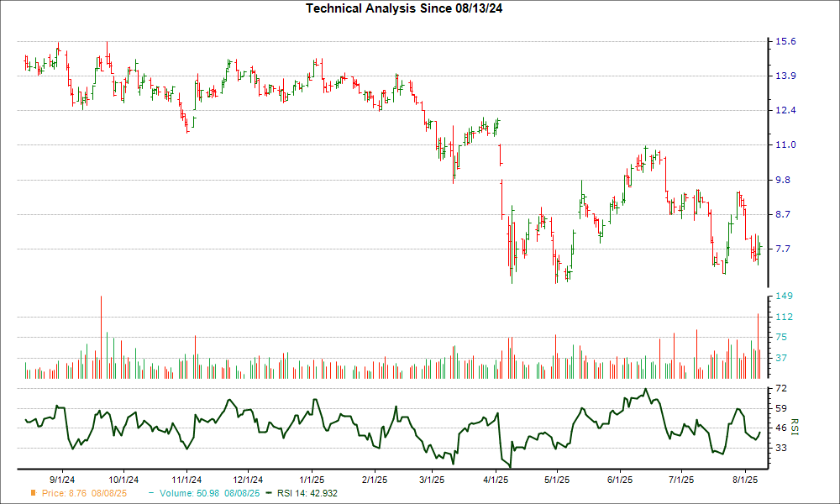Screen dimensions: 840x504
Task: Click the 11.0 price axis label
Action: point(785,144)
